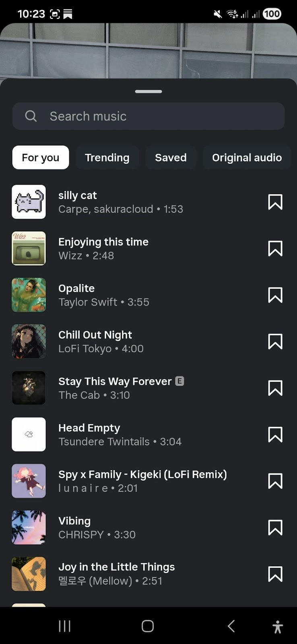Select the silly cat album thumbnail
This screenshot has height=644, width=297.
point(29,202)
